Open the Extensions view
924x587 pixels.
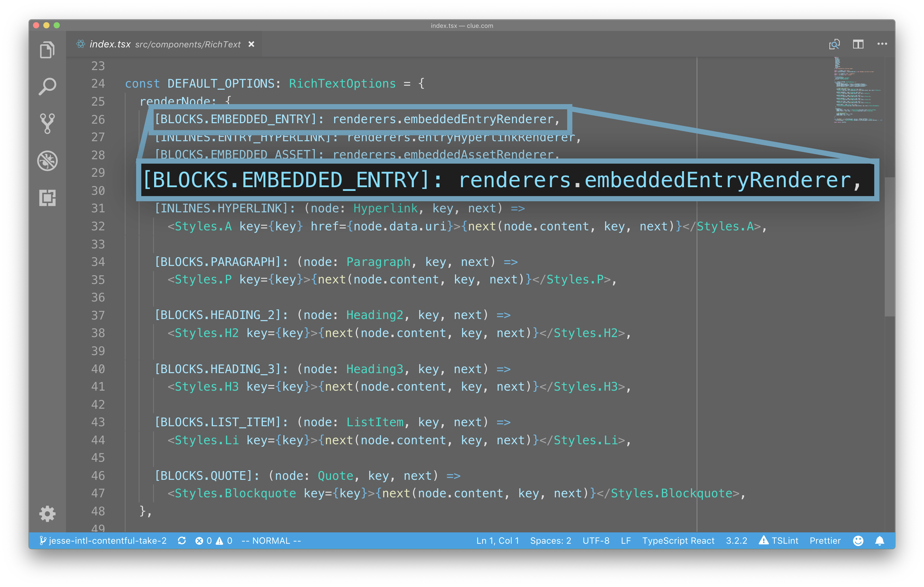click(47, 198)
